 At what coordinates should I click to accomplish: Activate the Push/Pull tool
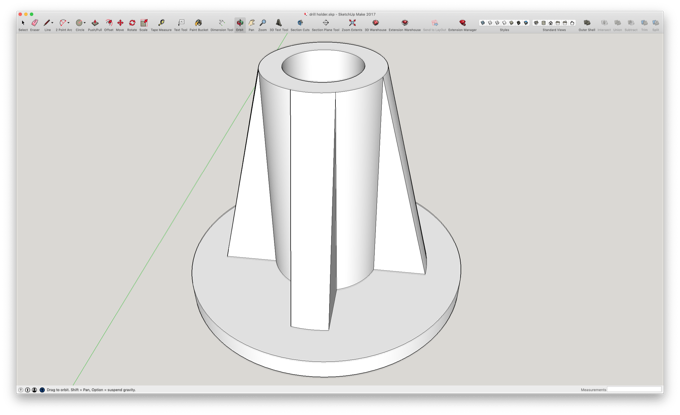pyautogui.click(x=95, y=23)
